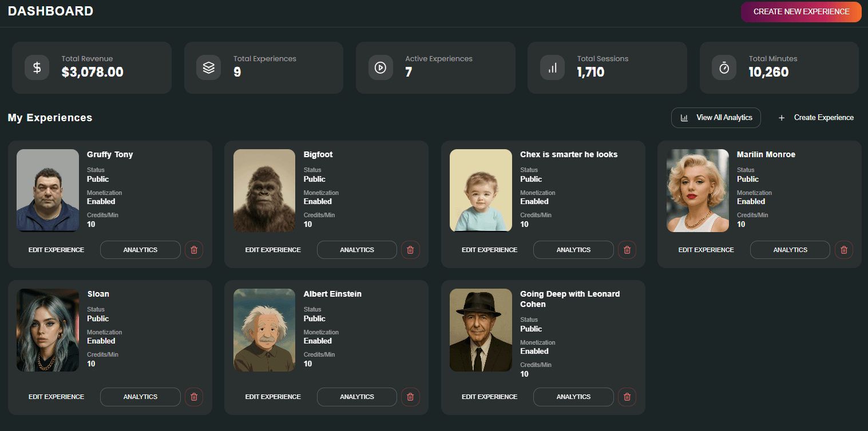Viewport: 868px width, 431px height.
Task: Open View All Analytics
Action: click(x=716, y=117)
